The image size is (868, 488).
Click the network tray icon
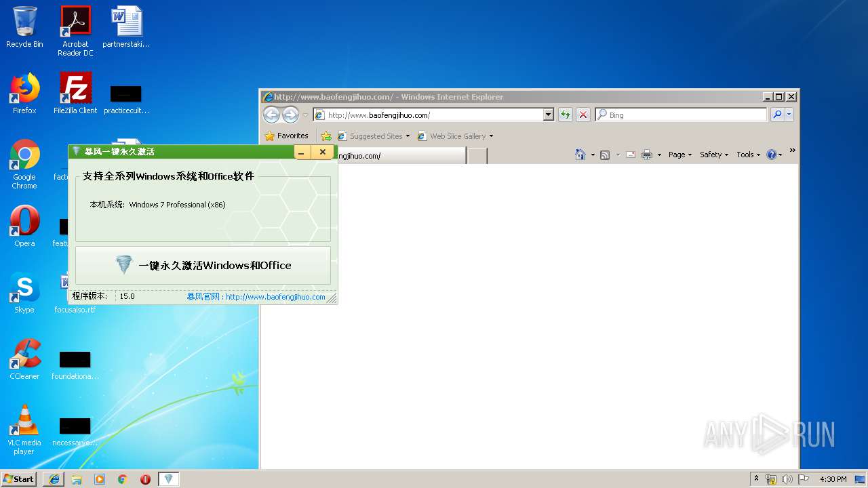coord(771,479)
